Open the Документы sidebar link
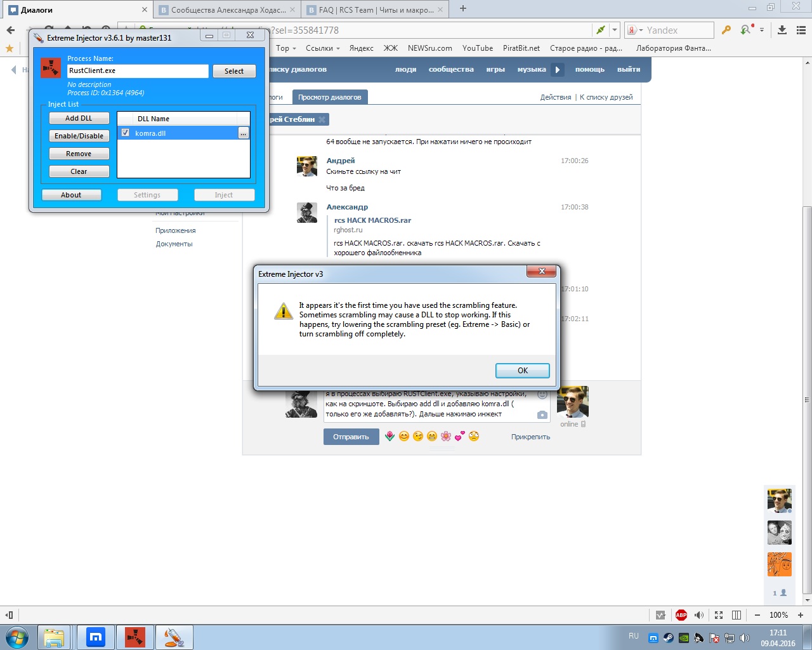 click(x=174, y=244)
